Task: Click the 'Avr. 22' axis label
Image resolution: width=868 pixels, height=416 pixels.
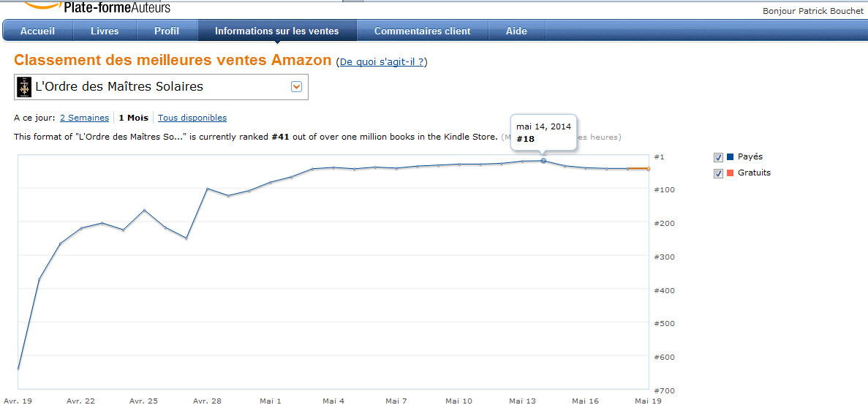Action: pos(81,401)
